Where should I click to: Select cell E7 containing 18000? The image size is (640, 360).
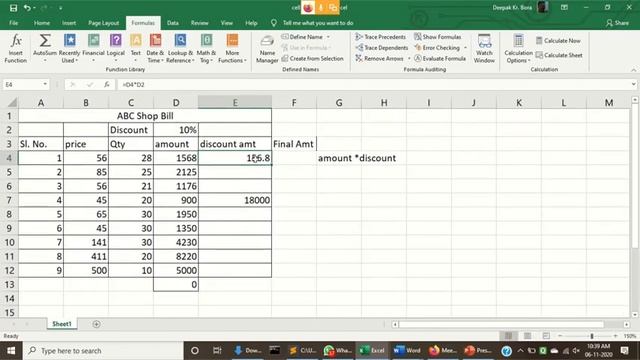(x=235, y=200)
